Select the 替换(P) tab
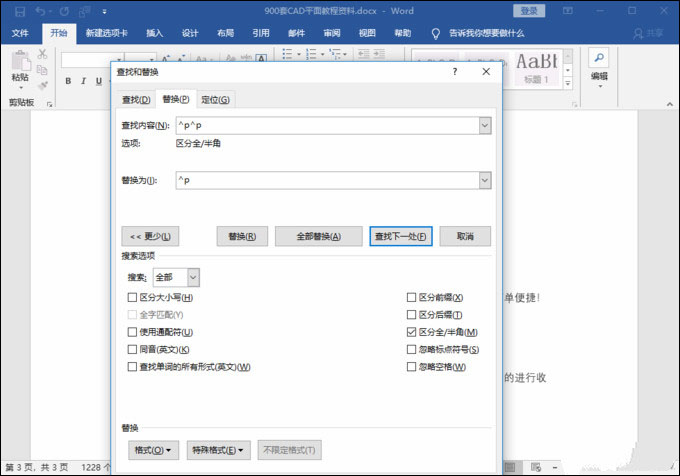Image resolution: width=680 pixels, height=476 pixels. (x=176, y=99)
